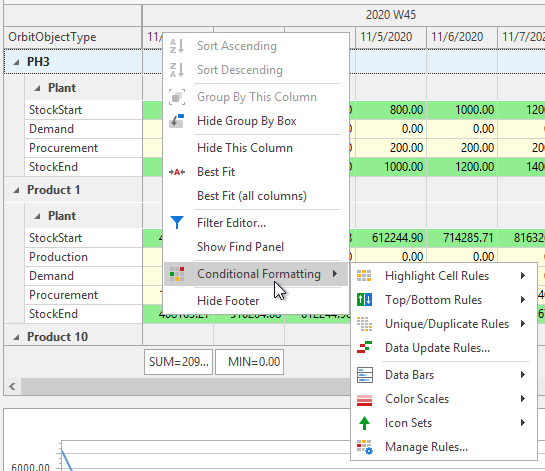Click the green arrow Icon Sets icon
This screenshot has width=545, height=471.
coord(364,423)
